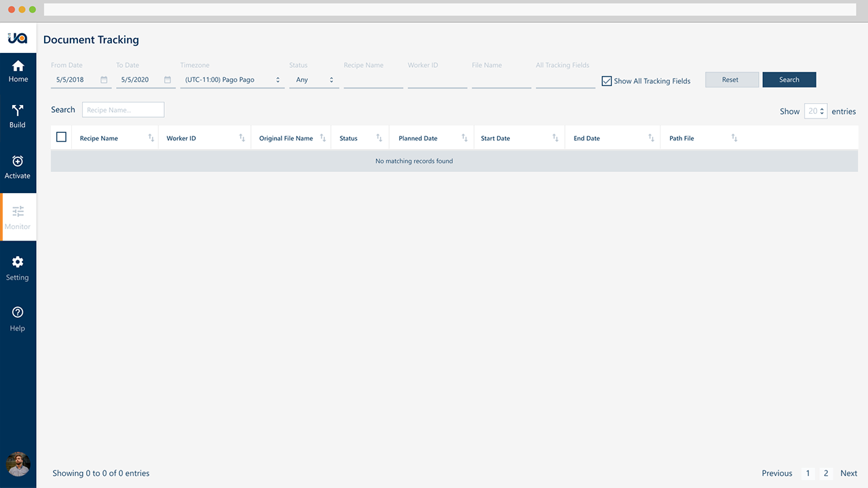Click the Home icon in sidebar
The height and width of the screenshot is (488, 868).
click(18, 66)
